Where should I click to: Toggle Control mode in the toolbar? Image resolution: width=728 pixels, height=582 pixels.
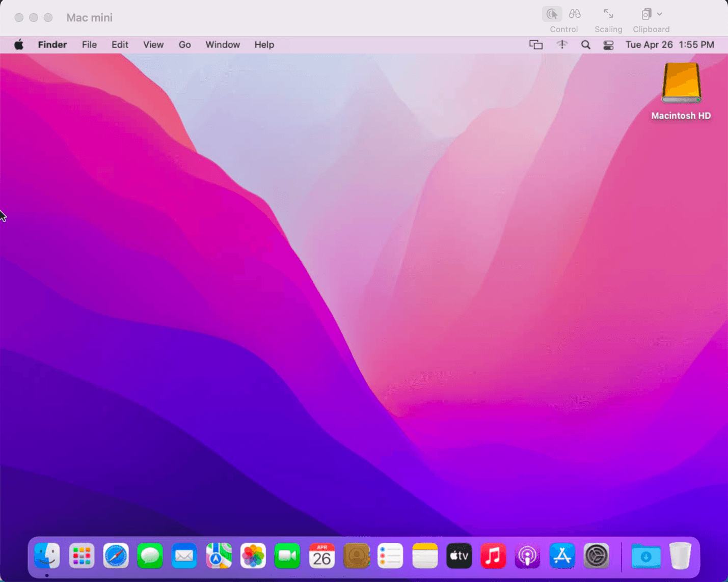(552, 14)
